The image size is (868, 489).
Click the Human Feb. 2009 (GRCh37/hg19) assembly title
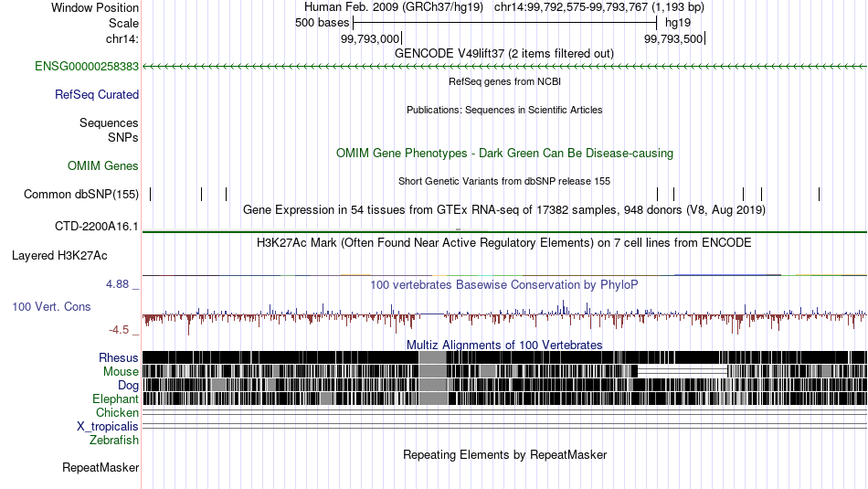[x=394, y=7]
